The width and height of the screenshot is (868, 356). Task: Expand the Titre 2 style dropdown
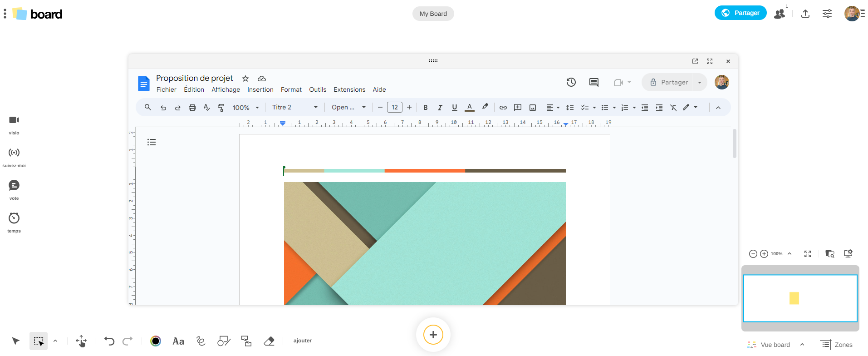[x=295, y=108]
